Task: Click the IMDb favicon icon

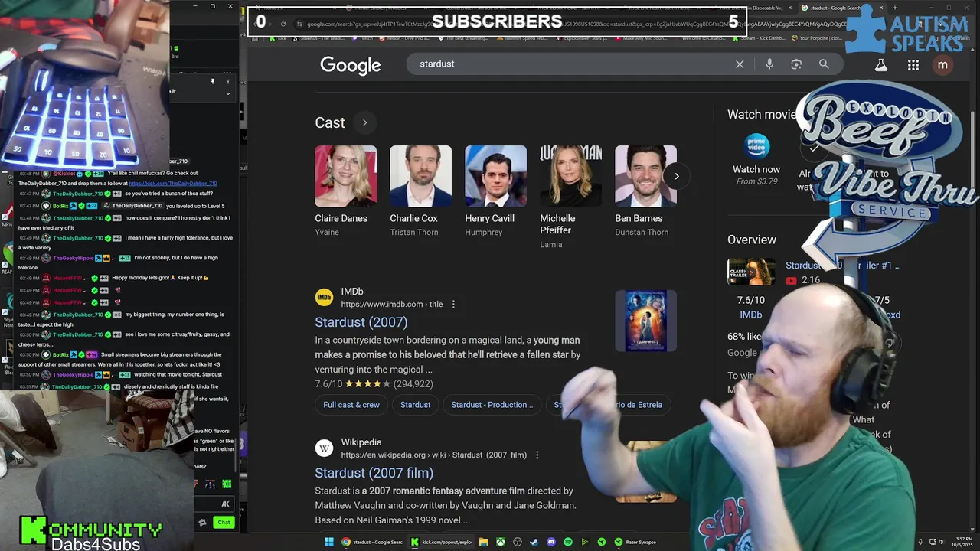Action: [x=325, y=297]
